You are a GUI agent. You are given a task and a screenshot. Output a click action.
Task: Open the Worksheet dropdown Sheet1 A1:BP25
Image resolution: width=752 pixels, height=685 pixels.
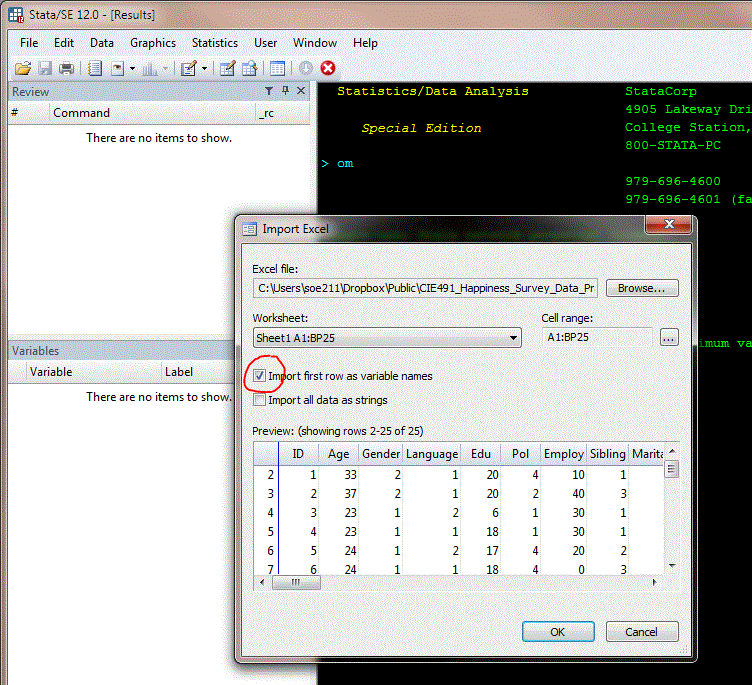(x=387, y=338)
